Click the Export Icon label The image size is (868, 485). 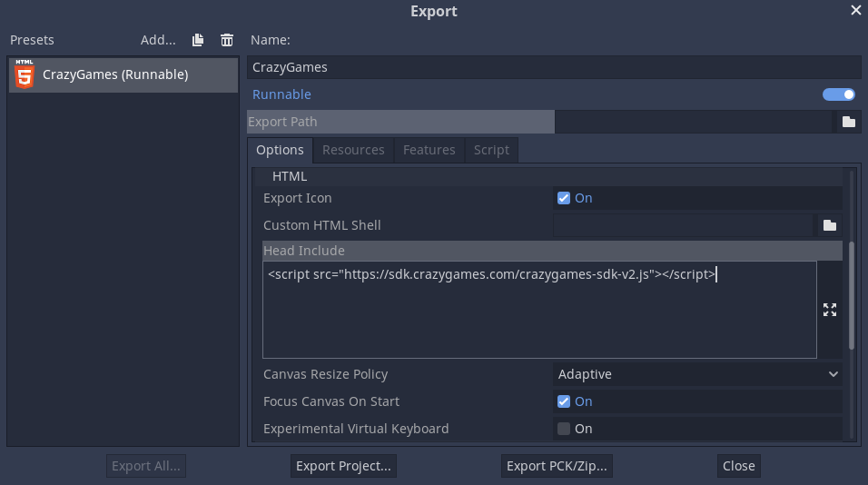pyautogui.click(x=297, y=198)
